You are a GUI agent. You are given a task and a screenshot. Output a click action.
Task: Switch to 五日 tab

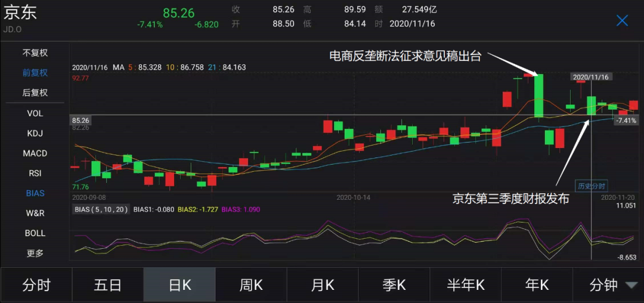pyautogui.click(x=107, y=285)
